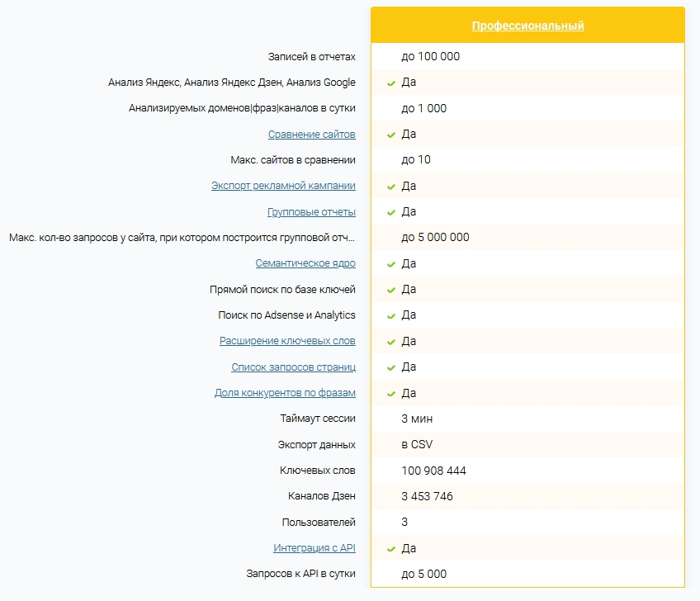Click the checkmark in Групповые отчеты row
This screenshot has width=700, height=601.
click(391, 212)
